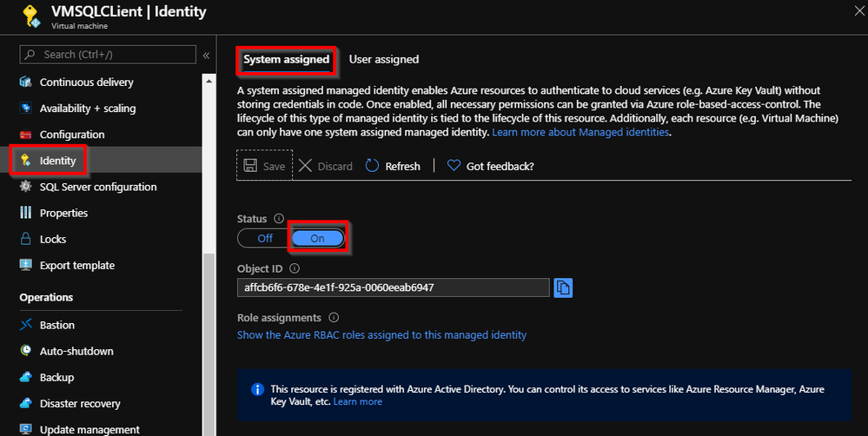The image size is (868, 436).
Task: Click the blue info icon in banner
Action: [257, 389]
